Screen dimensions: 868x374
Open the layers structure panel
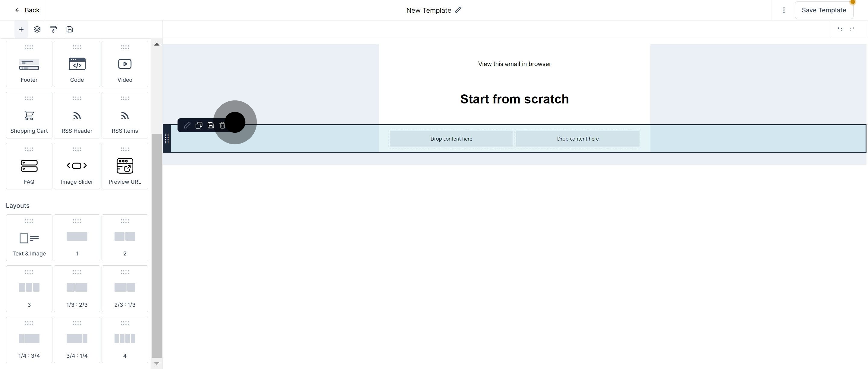point(37,29)
